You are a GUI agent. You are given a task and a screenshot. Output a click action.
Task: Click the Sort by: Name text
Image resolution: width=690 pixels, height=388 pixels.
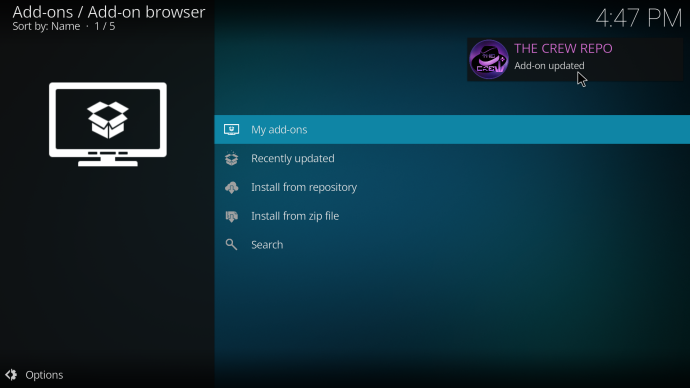pyautogui.click(x=46, y=26)
